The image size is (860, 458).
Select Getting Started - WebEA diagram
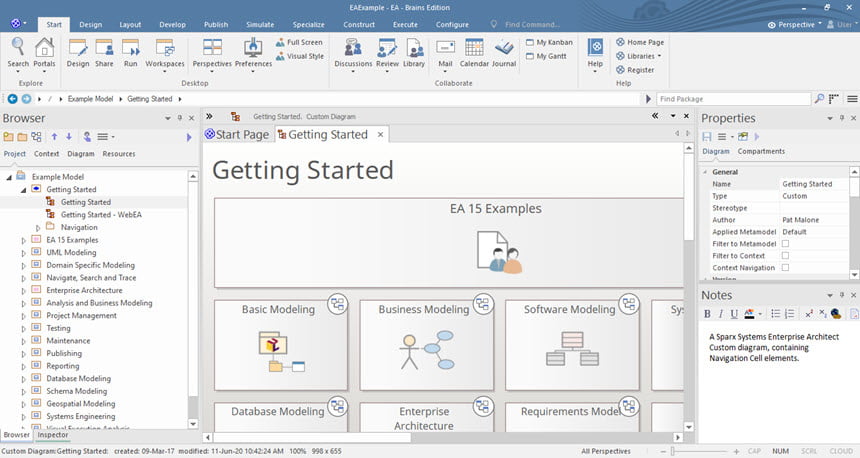click(x=101, y=215)
